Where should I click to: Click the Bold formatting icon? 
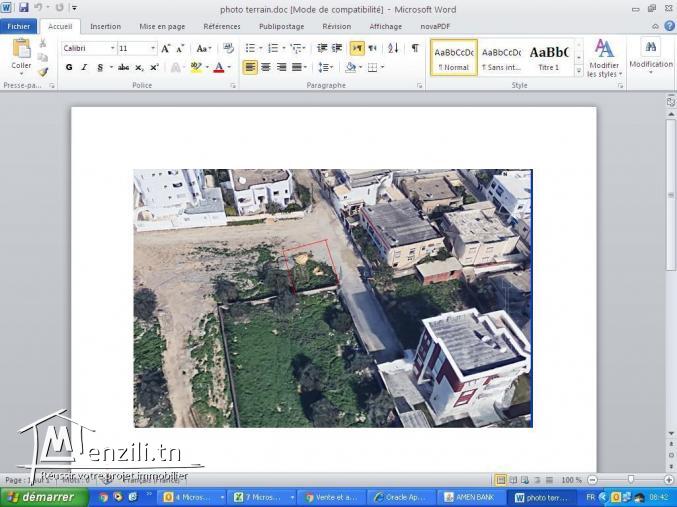[x=69, y=67]
